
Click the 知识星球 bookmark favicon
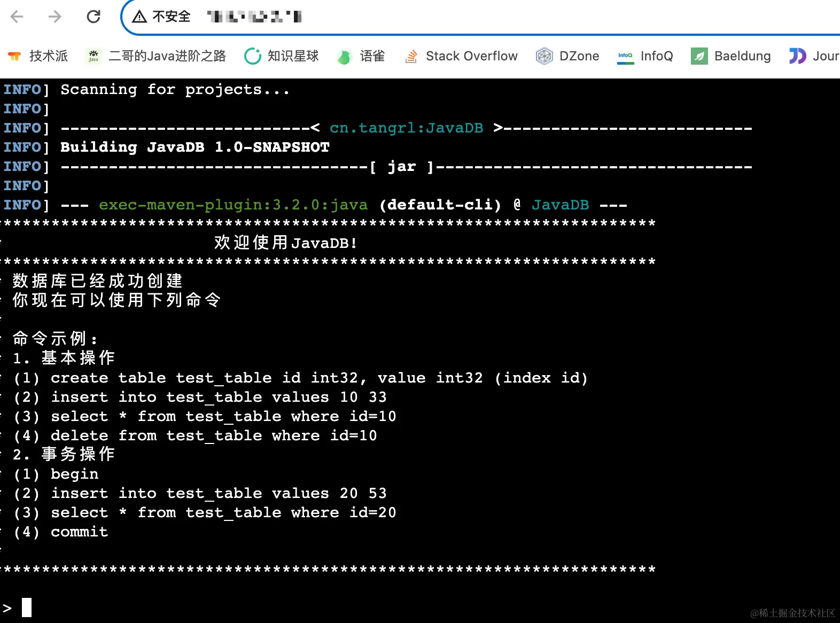click(x=252, y=56)
